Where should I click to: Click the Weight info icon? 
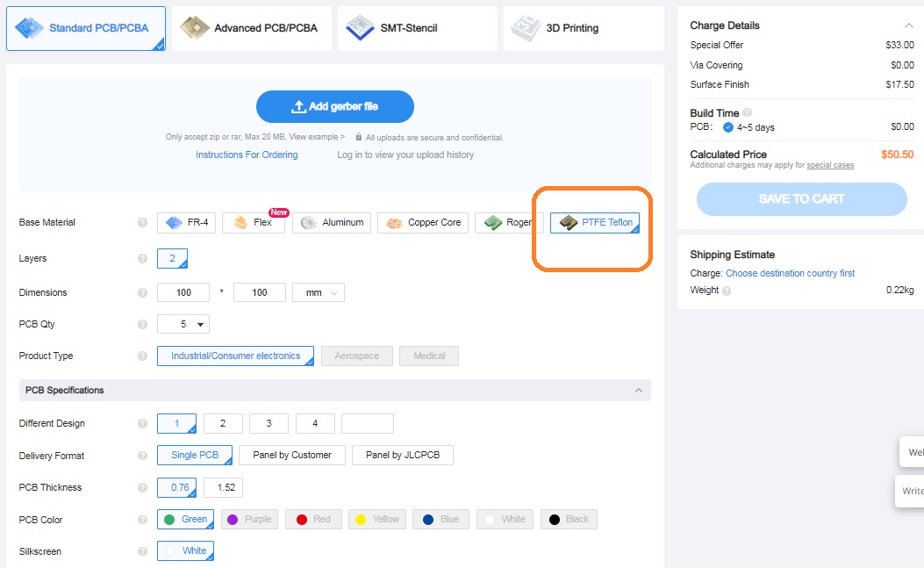point(727,291)
